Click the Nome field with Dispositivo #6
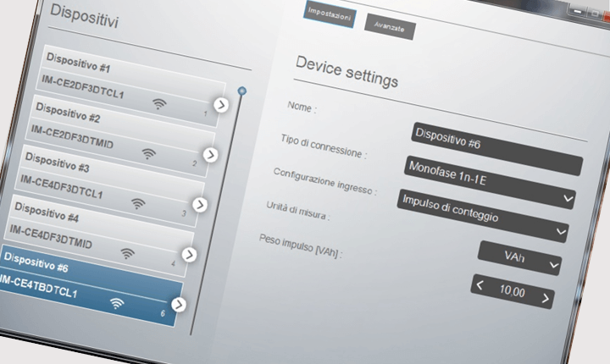 pyautogui.click(x=496, y=137)
